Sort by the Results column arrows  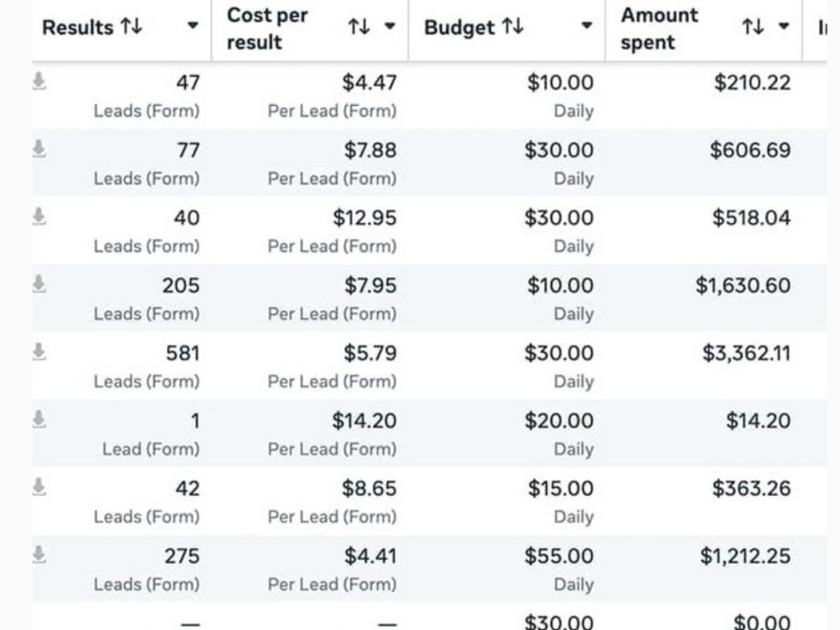(x=131, y=26)
